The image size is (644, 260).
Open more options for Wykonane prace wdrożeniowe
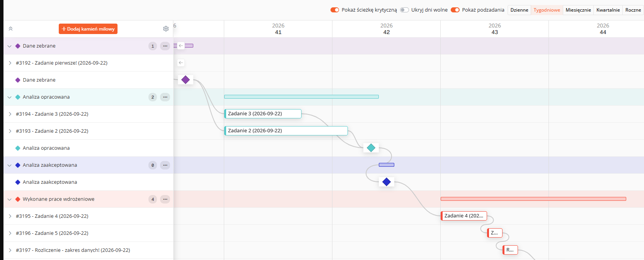coord(165,199)
